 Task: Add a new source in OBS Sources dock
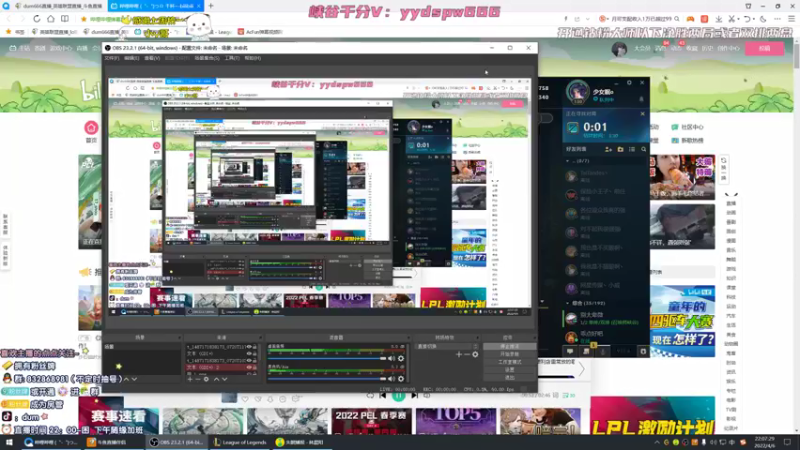point(190,379)
